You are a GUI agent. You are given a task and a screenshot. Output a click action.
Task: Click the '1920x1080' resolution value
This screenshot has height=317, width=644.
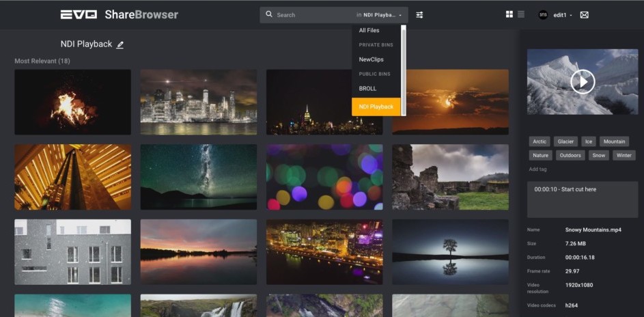click(x=579, y=285)
